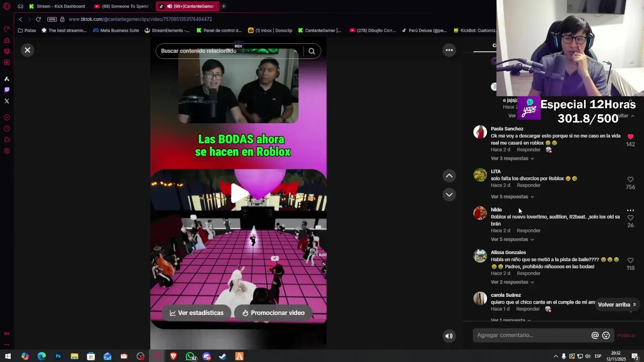The image size is (644, 362).
Task: Expand Ver 3 respuestas under Paola Sanchez
Action: tap(512, 158)
